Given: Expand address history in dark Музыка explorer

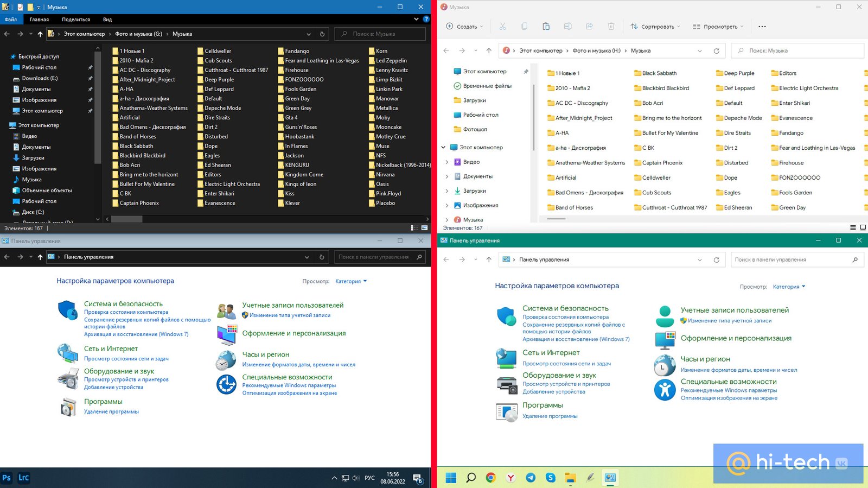Looking at the screenshot, I should (x=308, y=34).
